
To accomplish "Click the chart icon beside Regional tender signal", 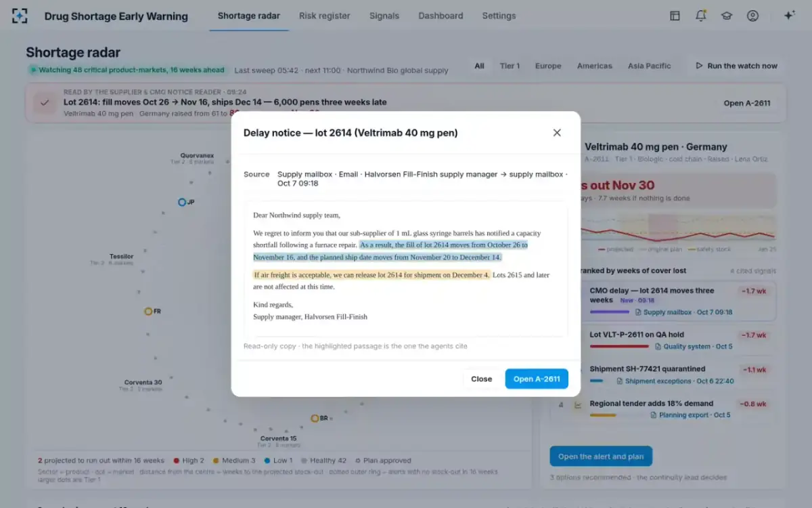I will click(x=579, y=405).
